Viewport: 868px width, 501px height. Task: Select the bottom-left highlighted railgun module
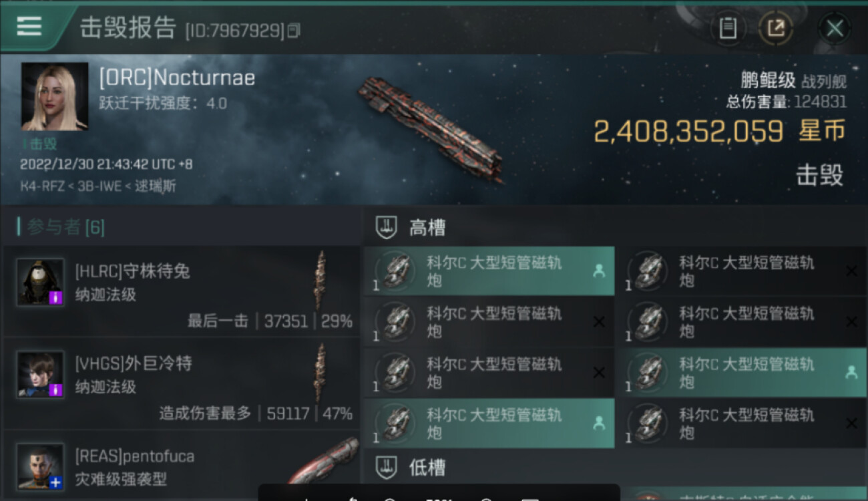(489, 424)
